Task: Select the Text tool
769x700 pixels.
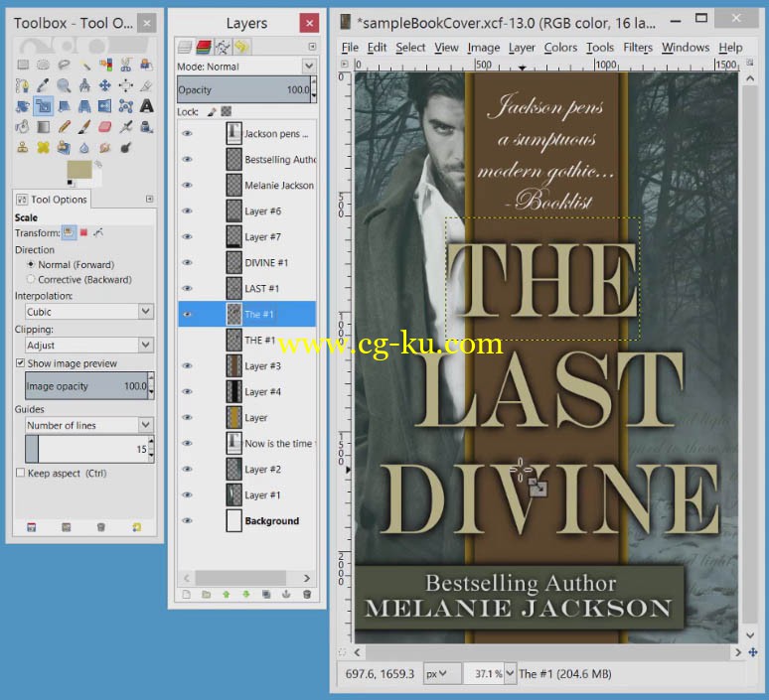Action: point(146,106)
